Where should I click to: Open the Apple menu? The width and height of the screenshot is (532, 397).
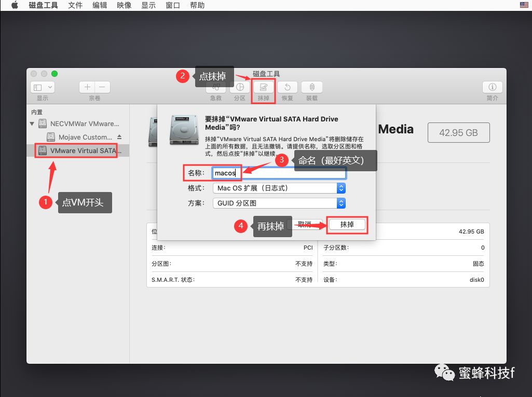(x=15, y=5)
